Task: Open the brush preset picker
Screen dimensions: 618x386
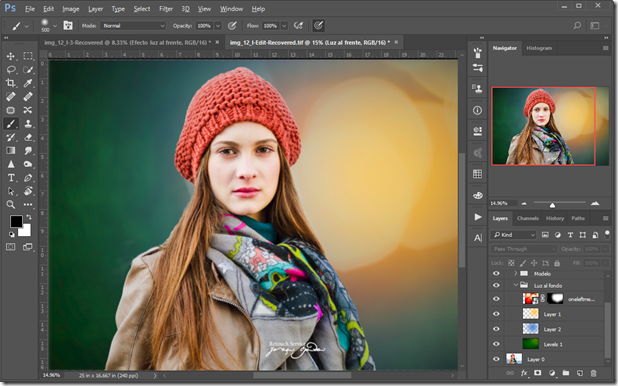Action: pyautogui.click(x=55, y=26)
